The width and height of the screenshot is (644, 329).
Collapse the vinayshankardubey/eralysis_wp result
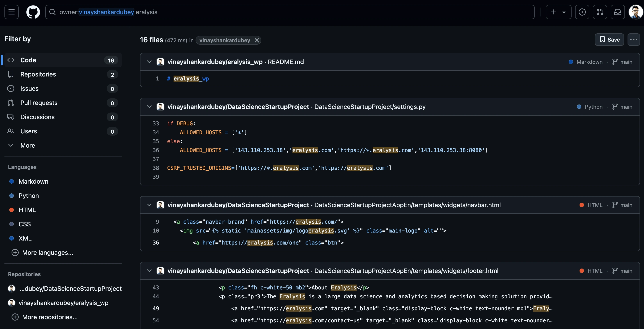[148, 62]
